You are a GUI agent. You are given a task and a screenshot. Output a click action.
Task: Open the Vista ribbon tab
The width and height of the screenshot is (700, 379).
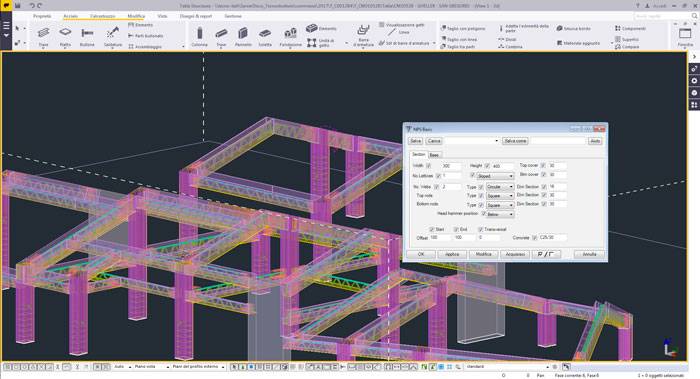pyautogui.click(x=162, y=16)
